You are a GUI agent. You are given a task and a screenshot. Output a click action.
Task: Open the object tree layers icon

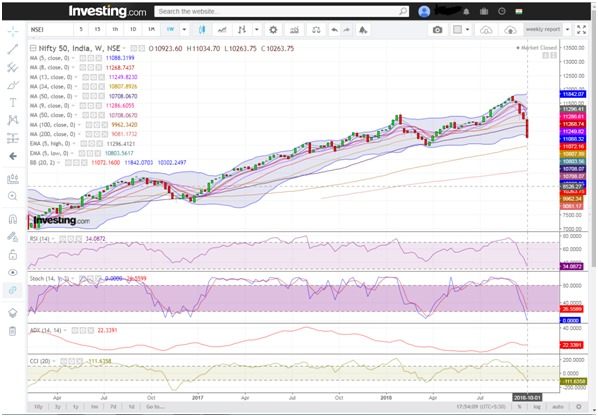pos(13,313)
